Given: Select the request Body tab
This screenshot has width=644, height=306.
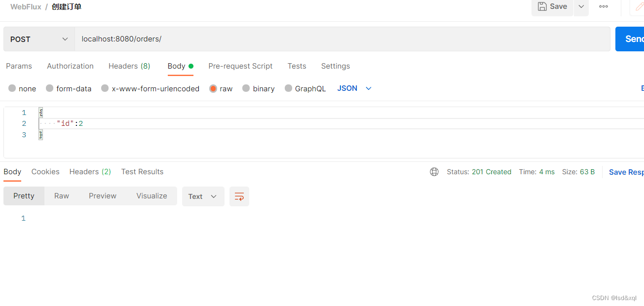Looking at the screenshot, I should pyautogui.click(x=180, y=66).
